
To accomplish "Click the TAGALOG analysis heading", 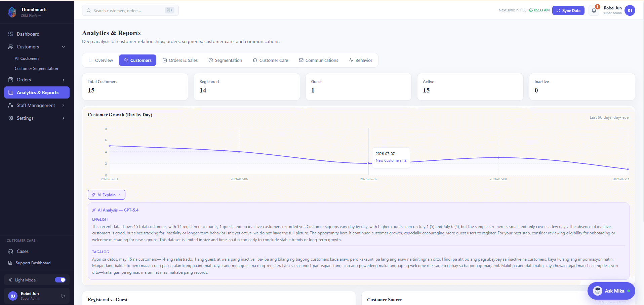I will (x=100, y=252).
